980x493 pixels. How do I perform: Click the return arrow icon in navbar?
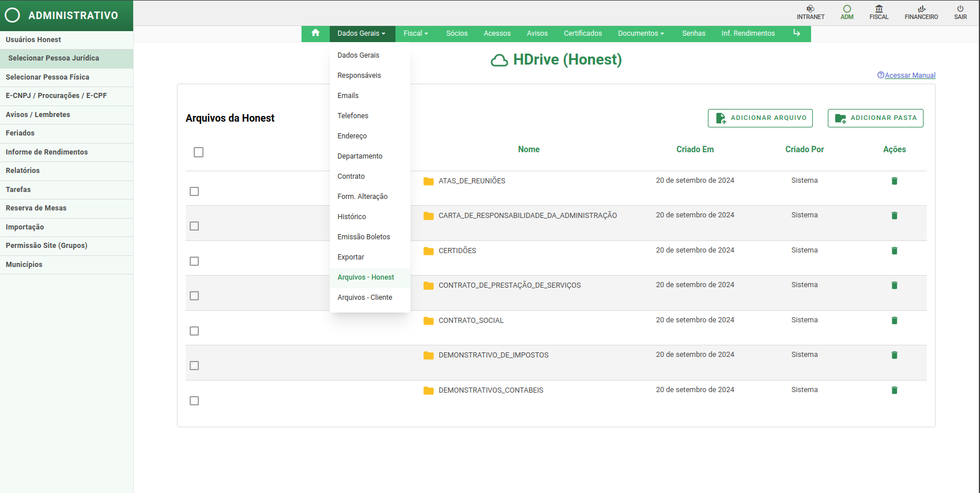[797, 33]
